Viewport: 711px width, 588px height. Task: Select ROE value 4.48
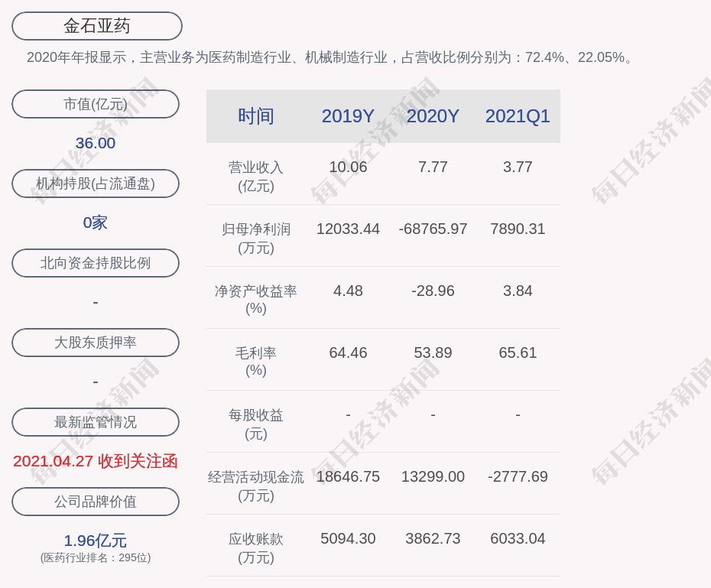pyautogui.click(x=348, y=291)
